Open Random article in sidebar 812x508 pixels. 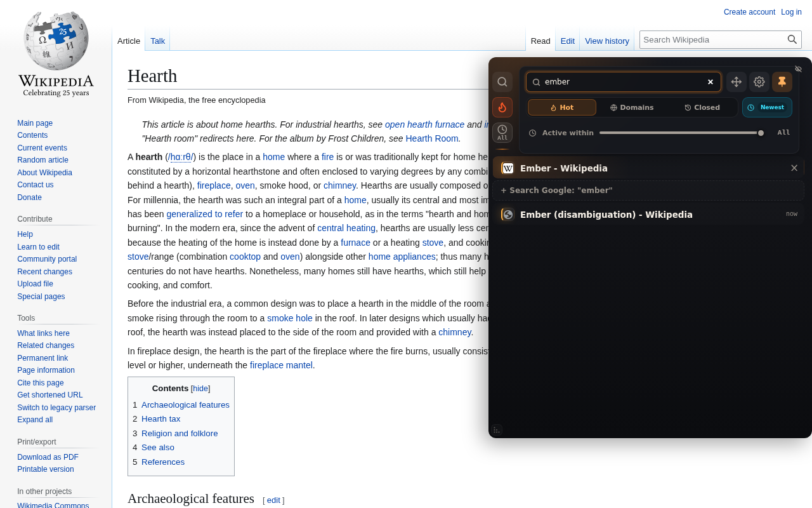coord(43,160)
